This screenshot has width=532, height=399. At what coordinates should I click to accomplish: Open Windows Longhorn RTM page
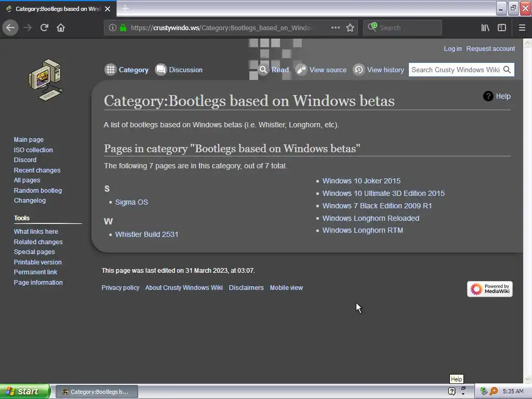363,230
